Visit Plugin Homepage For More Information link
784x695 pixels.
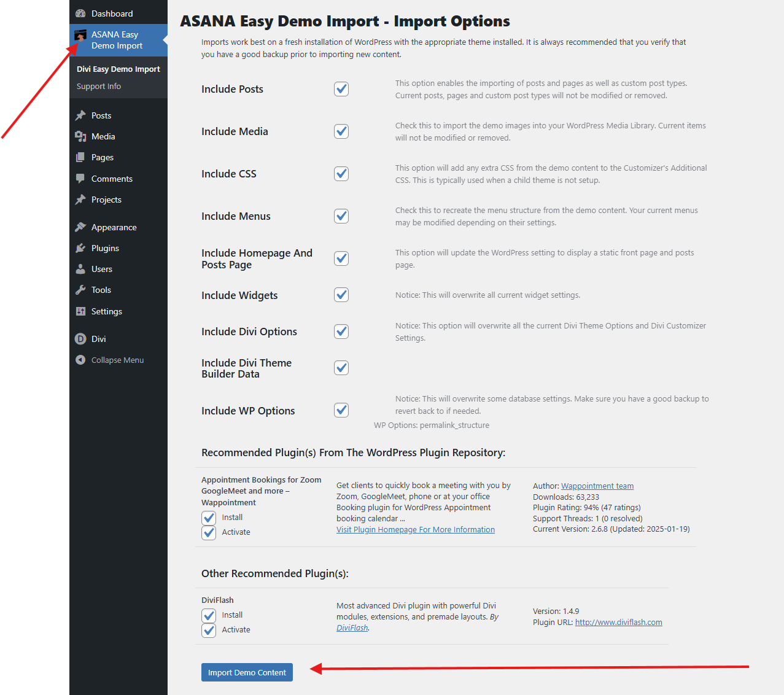point(416,530)
